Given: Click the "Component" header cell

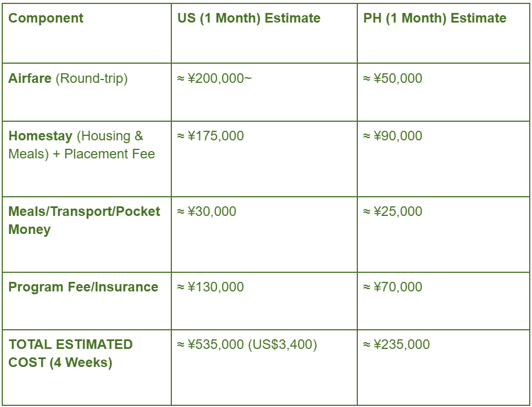Looking at the screenshot, I should click(x=46, y=18).
